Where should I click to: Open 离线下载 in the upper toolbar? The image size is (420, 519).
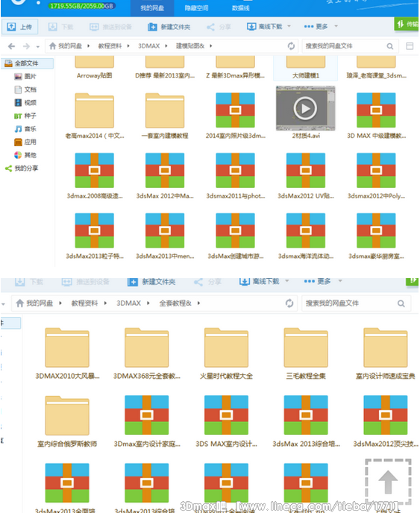(264, 27)
